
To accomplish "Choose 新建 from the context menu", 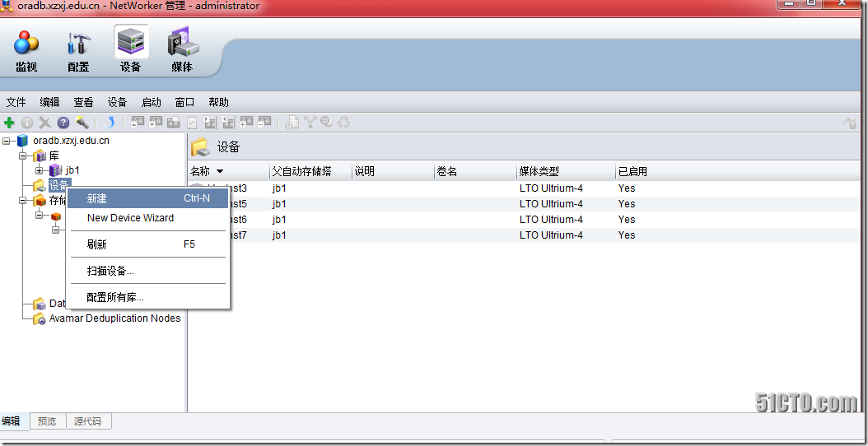I will 147,198.
